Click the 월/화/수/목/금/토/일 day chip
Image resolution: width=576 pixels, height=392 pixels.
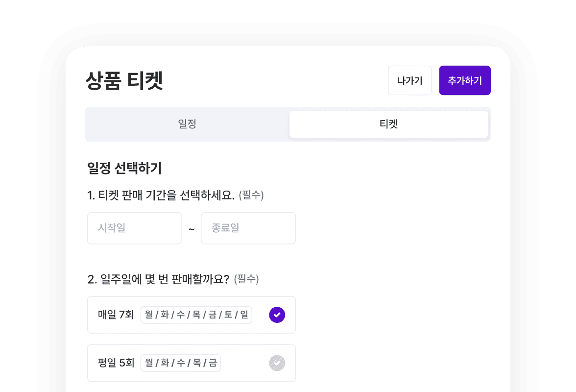click(196, 315)
